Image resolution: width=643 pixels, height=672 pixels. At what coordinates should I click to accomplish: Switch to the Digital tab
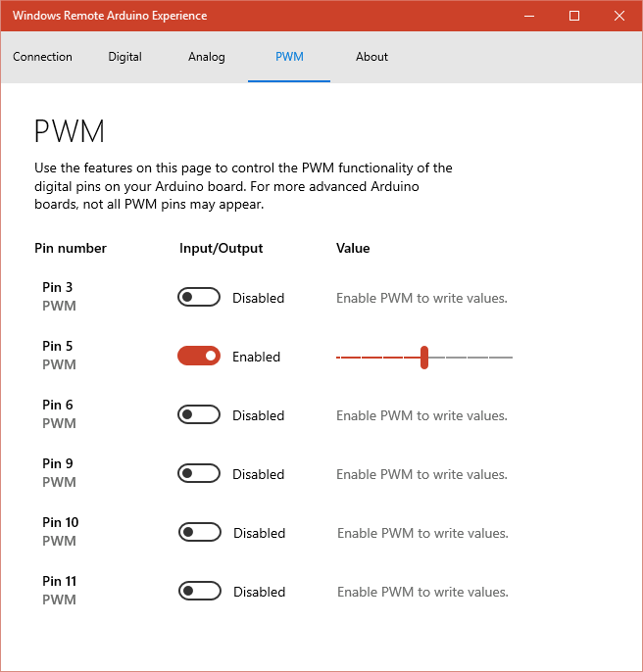(x=125, y=57)
